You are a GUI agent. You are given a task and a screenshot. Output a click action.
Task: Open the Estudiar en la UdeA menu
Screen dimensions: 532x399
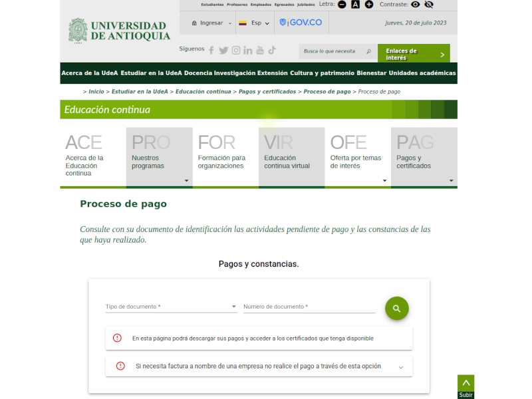coord(152,73)
